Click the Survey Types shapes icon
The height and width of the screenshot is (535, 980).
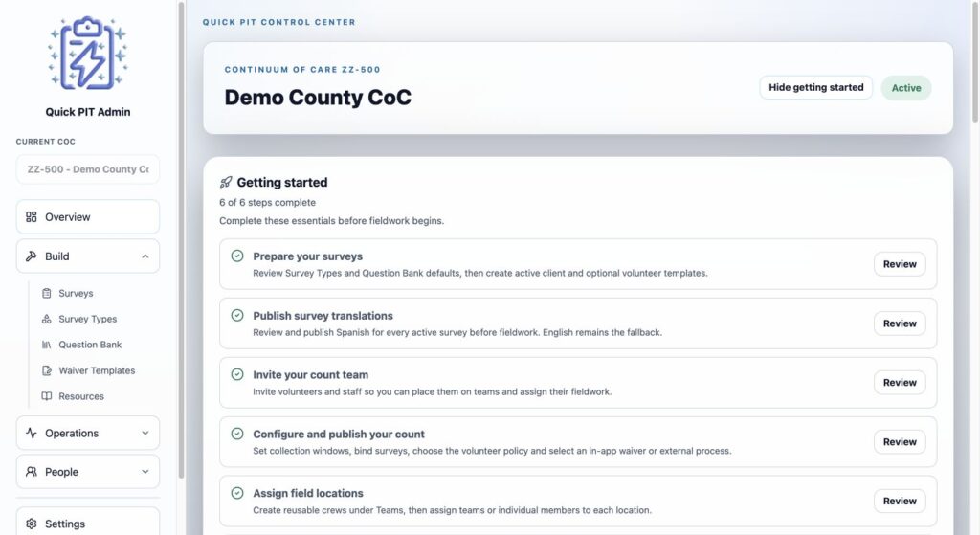click(x=46, y=319)
